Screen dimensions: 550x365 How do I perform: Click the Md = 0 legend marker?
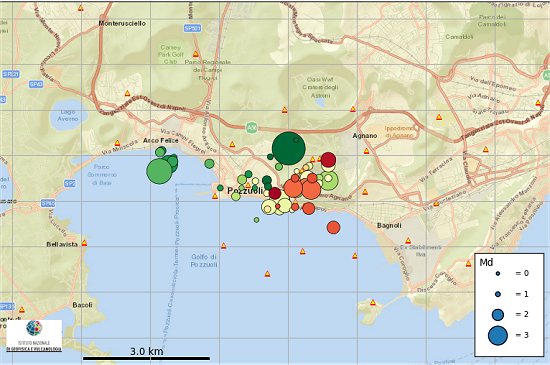[x=498, y=273]
